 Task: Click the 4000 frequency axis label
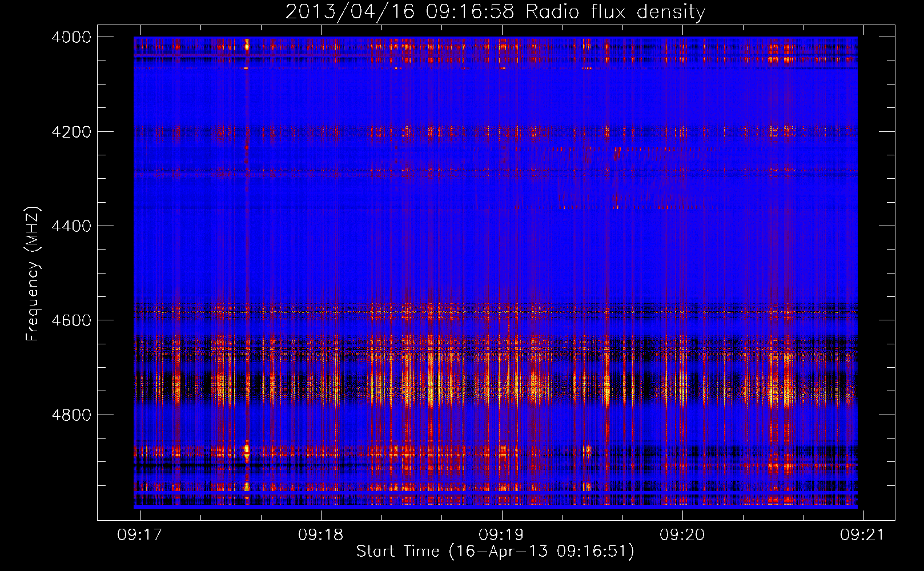tap(71, 37)
